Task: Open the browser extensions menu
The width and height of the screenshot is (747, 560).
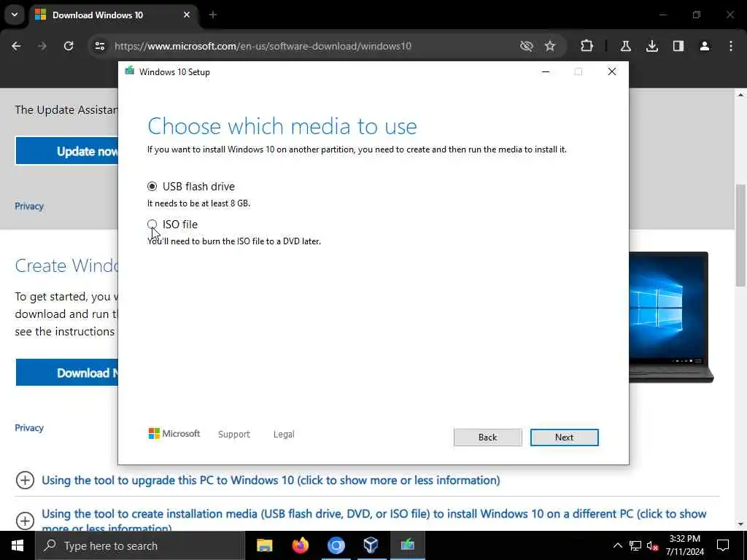Action: (587, 46)
